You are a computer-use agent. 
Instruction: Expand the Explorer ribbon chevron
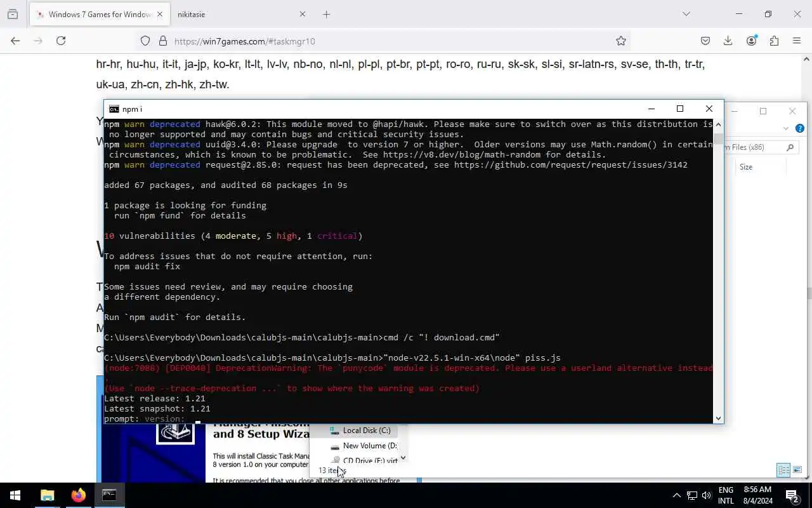[786, 128]
